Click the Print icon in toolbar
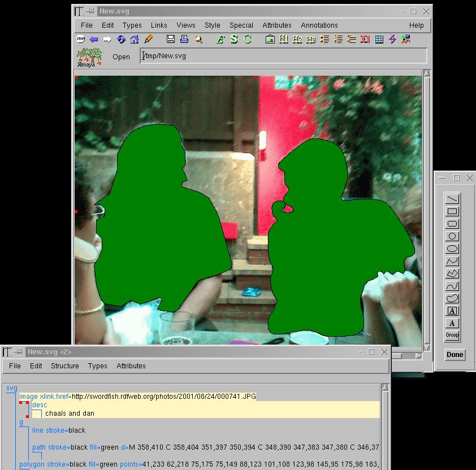 click(x=184, y=40)
